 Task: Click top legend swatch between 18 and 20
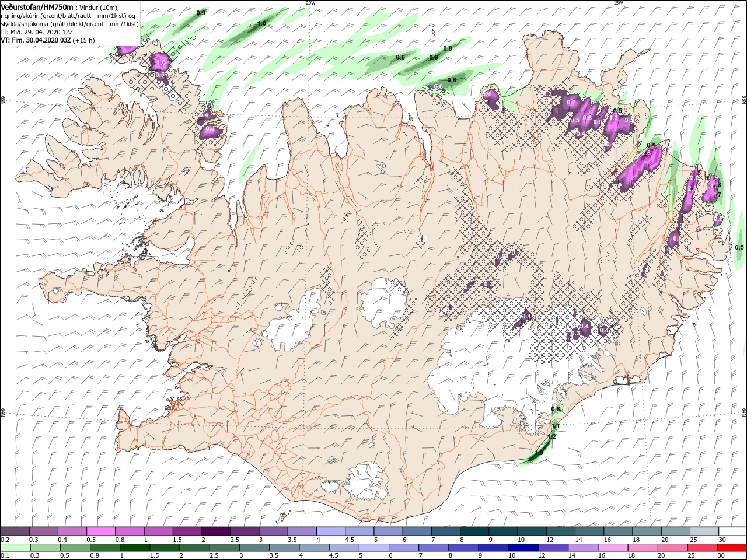coord(647,531)
